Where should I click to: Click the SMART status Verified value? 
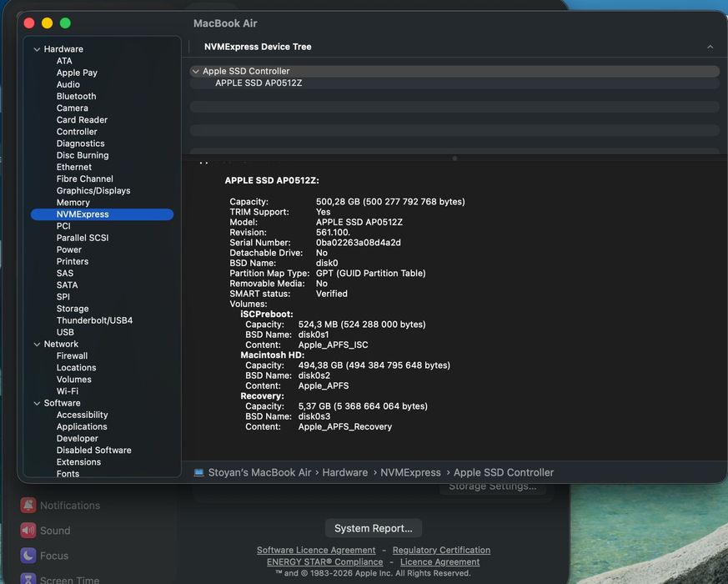332,294
